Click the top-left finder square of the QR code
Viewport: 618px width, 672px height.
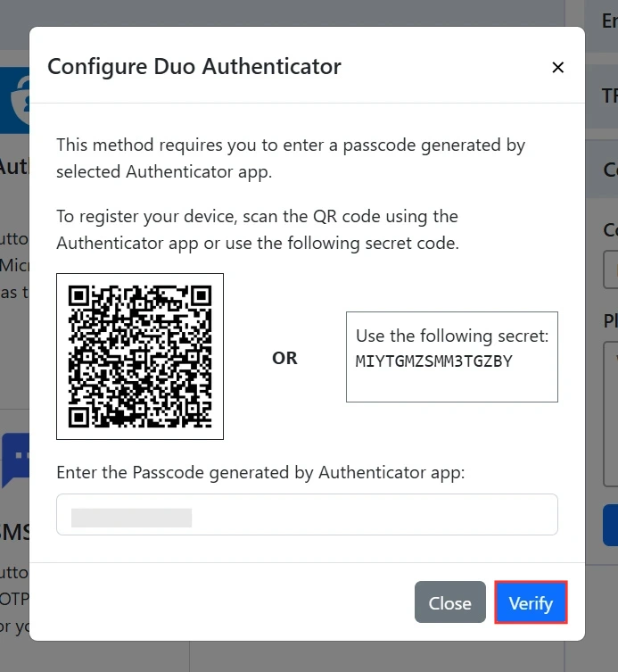click(x=78, y=295)
